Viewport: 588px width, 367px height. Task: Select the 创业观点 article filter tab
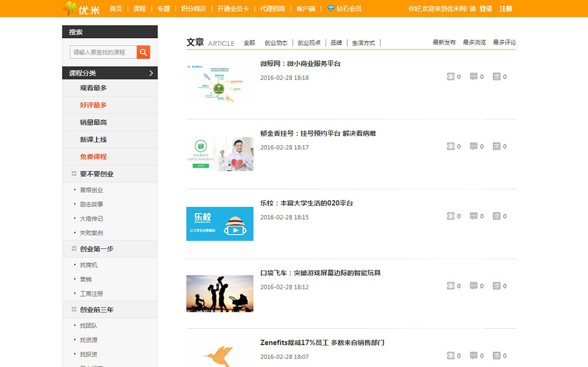[309, 43]
